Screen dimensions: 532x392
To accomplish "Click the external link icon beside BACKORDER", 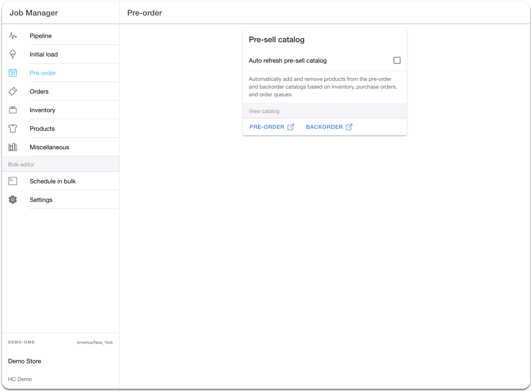I will pyautogui.click(x=349, y=127).
